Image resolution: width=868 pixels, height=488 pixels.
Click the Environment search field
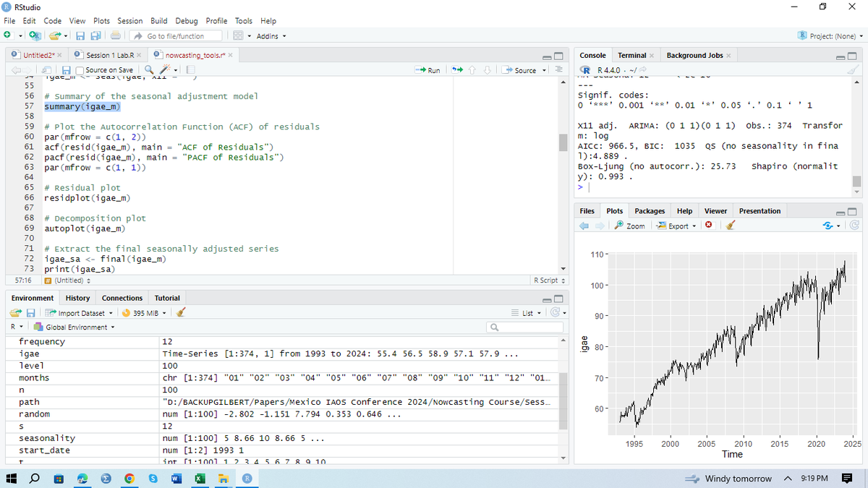click(526, 328)
